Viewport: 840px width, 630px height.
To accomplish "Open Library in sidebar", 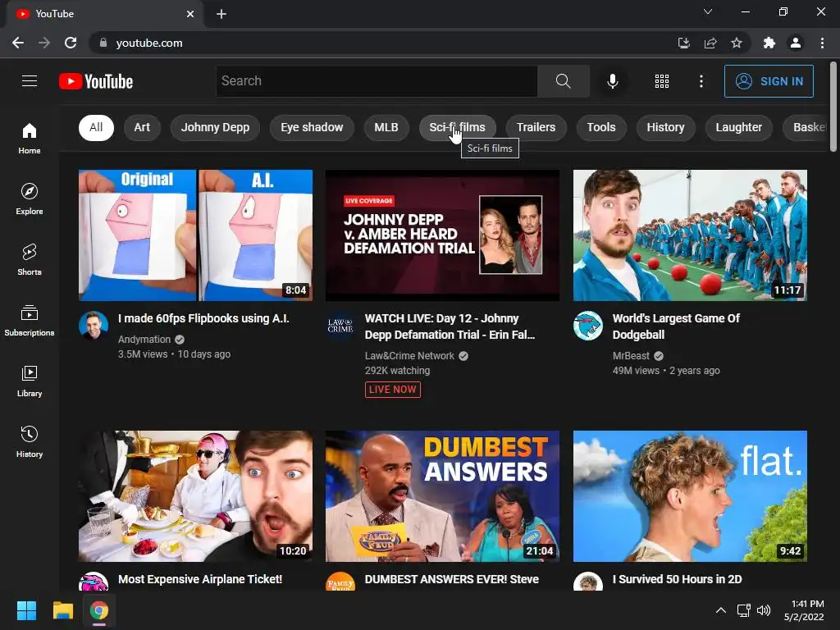I will point(30,381).
